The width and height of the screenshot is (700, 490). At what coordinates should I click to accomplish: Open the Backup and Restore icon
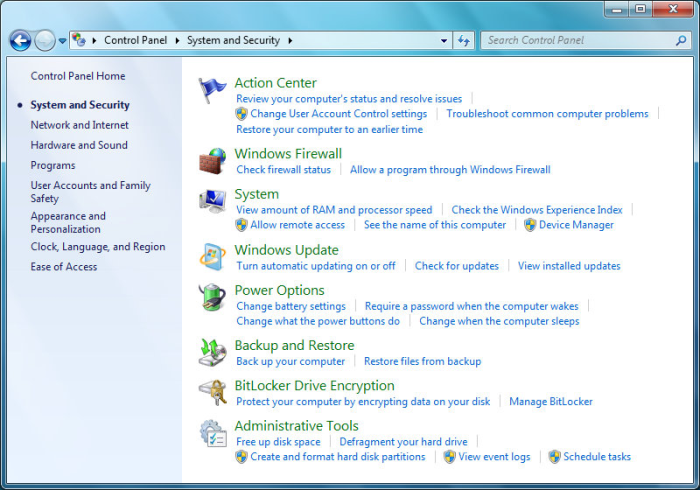click(x=212, y=353)
